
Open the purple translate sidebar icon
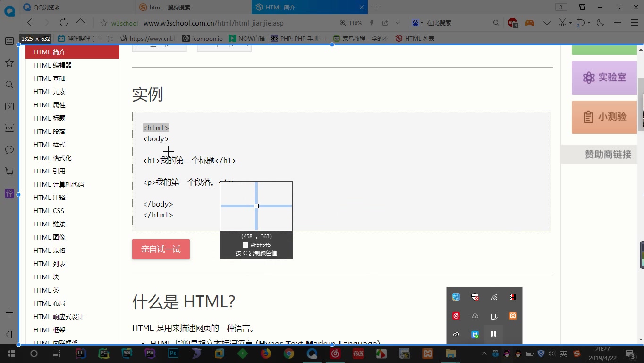[x=9, y=193]
